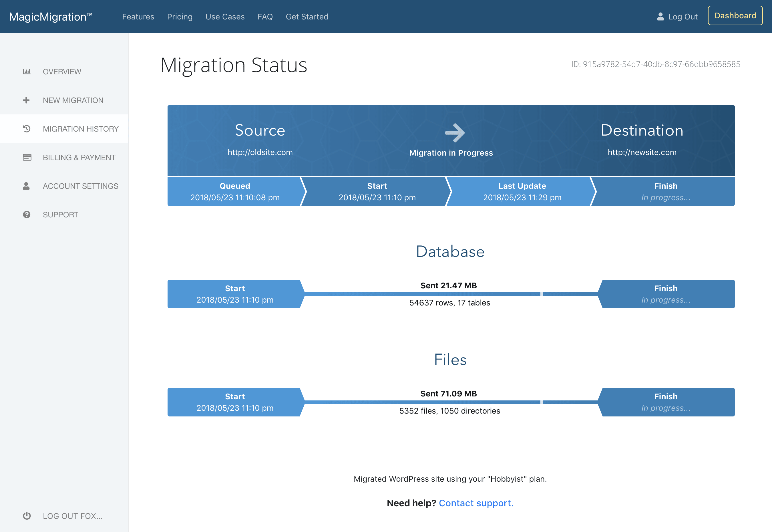Click the Database section heading
The image size is (772, 532).
[450, 251]
